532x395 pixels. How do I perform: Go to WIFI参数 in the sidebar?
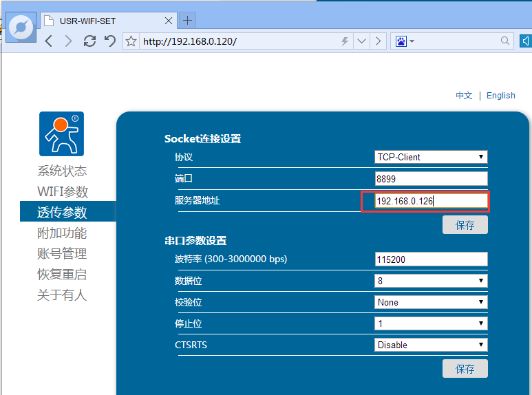tap(63, 192)
